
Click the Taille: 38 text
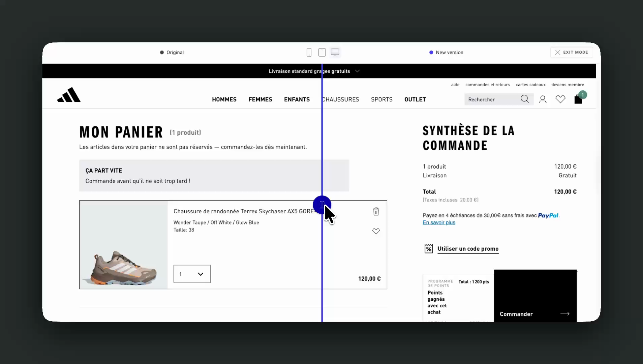[184, 230]
